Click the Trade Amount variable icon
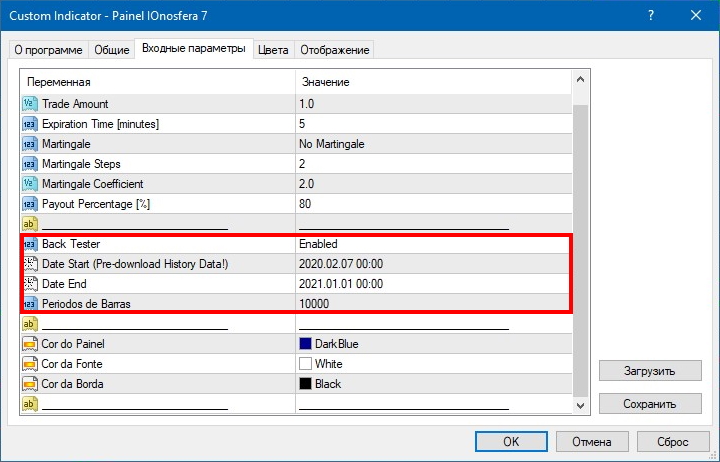Screen dimensions: 720x462 click(29, 104)
